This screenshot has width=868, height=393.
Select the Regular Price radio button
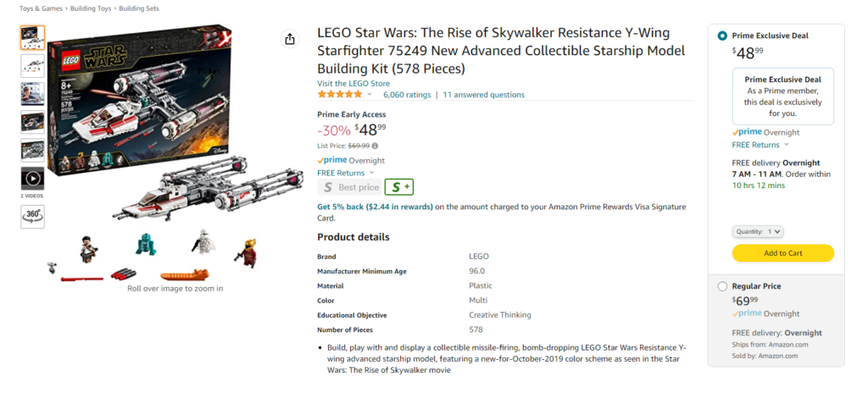tap(722, 286)
